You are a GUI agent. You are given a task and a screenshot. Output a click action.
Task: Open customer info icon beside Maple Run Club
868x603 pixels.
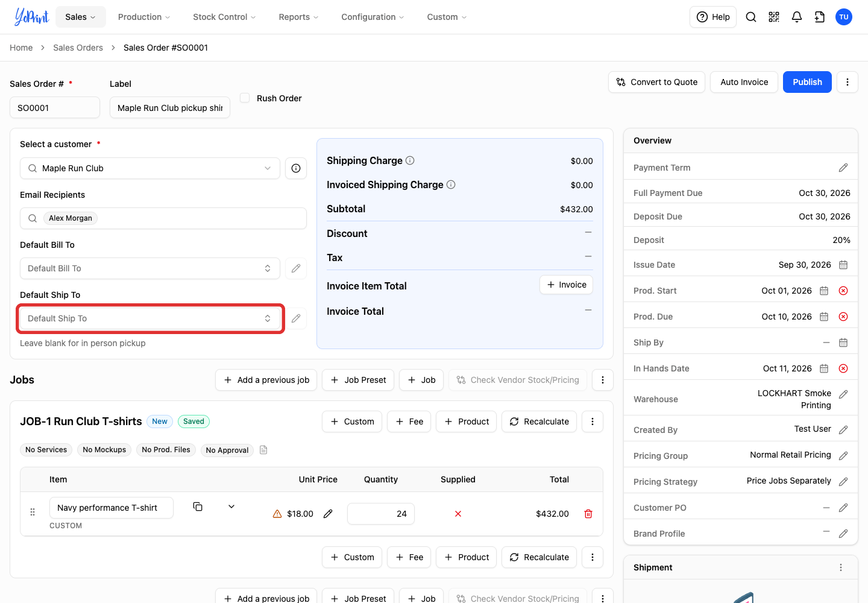pyautogui.click(x=296, y=168)
